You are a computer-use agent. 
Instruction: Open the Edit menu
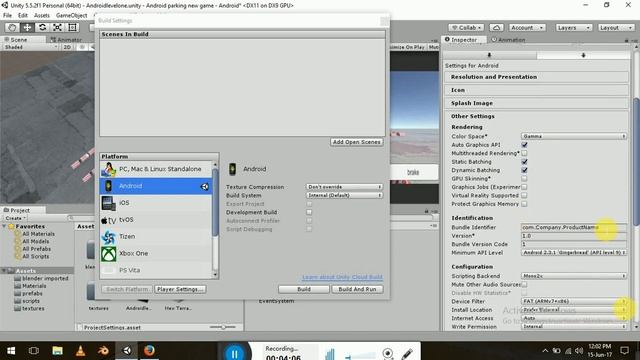[23, 15]
